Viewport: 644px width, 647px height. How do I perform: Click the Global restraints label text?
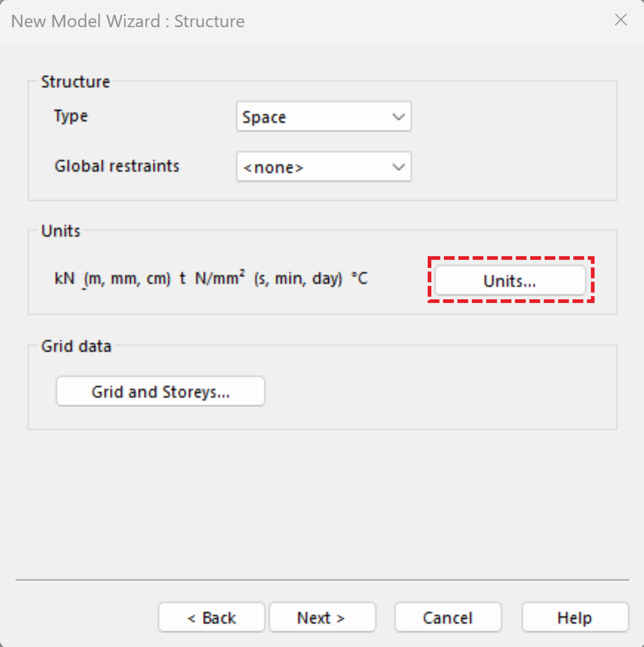point(117,166)
